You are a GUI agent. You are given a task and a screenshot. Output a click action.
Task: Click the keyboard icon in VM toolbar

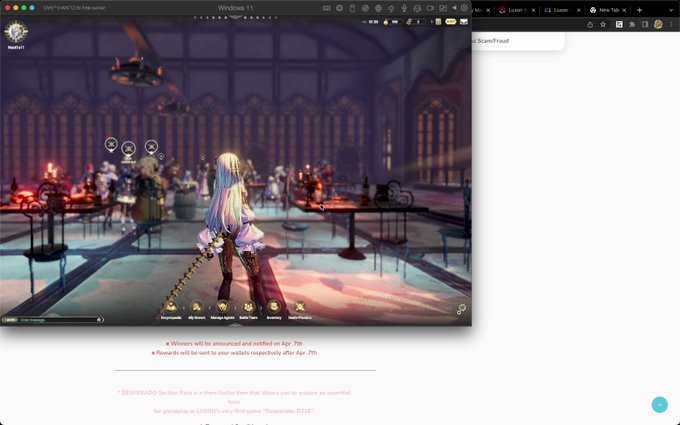tap(327, 8)
